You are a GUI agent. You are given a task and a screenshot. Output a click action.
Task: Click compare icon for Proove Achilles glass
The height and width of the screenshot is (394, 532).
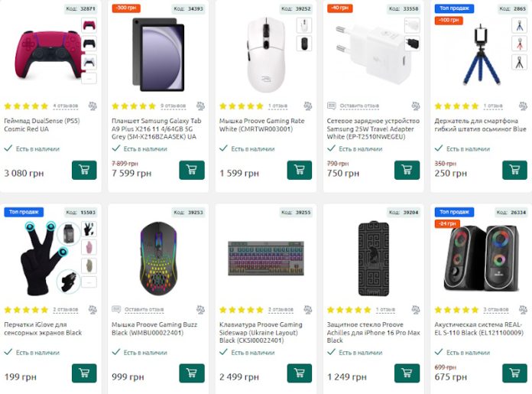pyautogui.click(x=416, y=310)
